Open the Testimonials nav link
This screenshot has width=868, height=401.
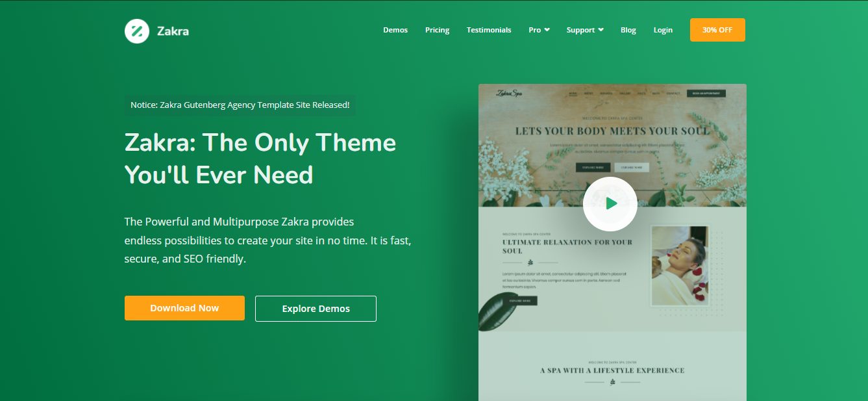(489, 30)
